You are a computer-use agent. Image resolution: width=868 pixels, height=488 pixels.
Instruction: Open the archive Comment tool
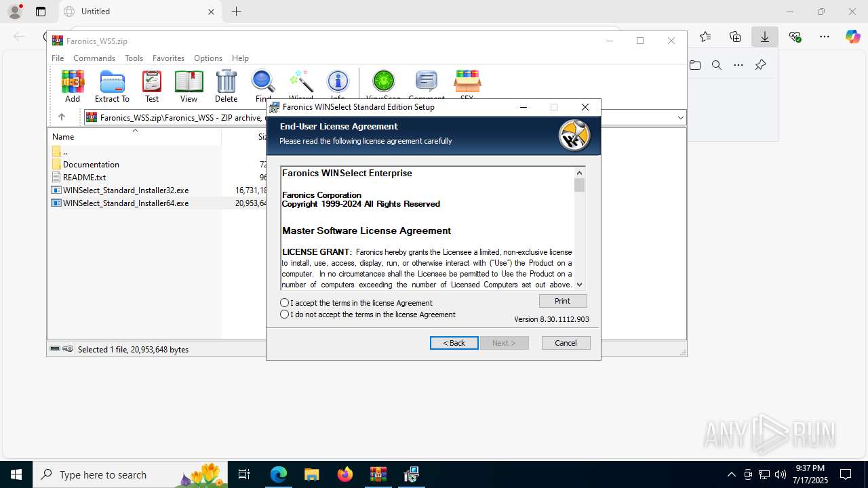pos(427,86)
